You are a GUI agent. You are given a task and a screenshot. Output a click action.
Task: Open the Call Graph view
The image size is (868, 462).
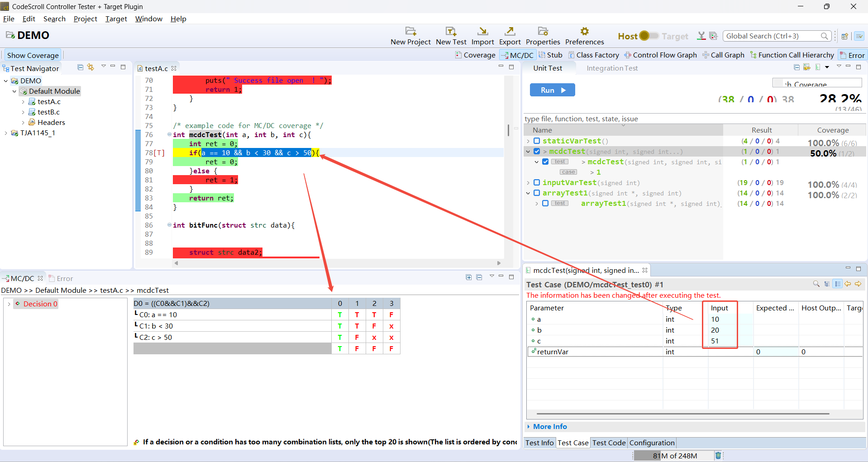[723, 55]
